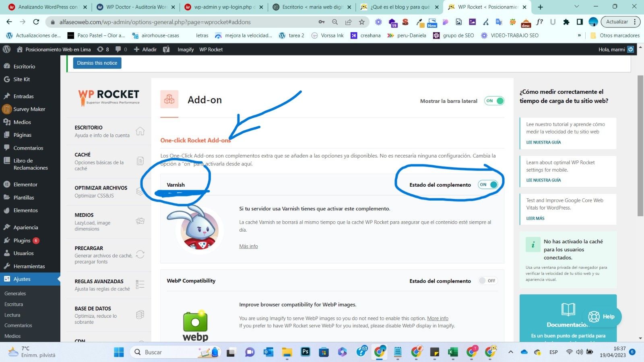Viewport: 644px width, 362px height.
Task: Toggle the Varnish add-on status switch
Action: tap(488, 185)
